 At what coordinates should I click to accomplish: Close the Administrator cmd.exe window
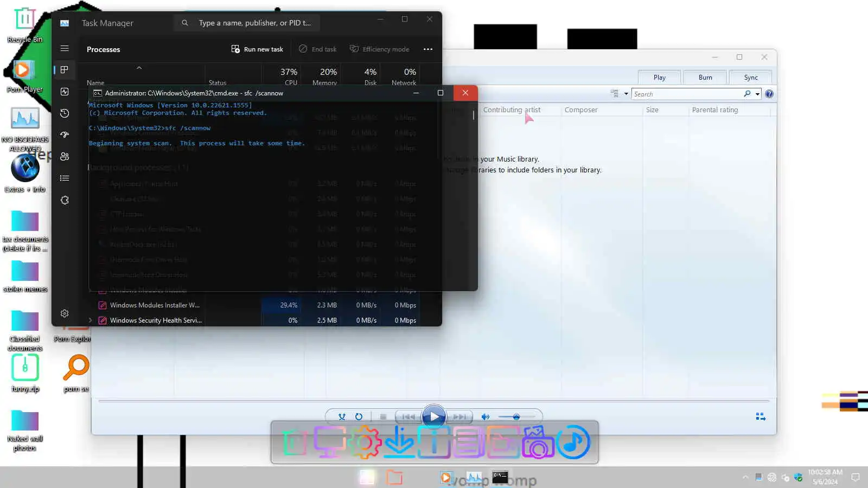[465, 93]
